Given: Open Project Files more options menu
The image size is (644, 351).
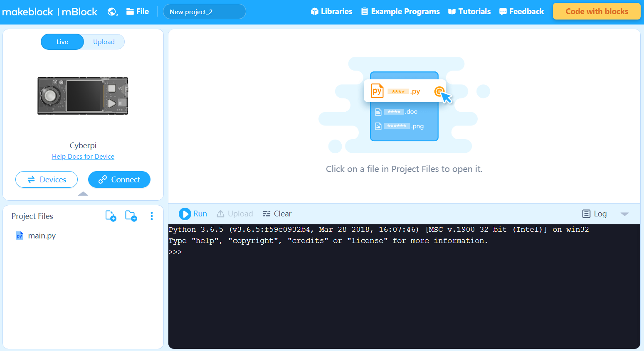Looking at the screenshot, I should tap(152, 216).
